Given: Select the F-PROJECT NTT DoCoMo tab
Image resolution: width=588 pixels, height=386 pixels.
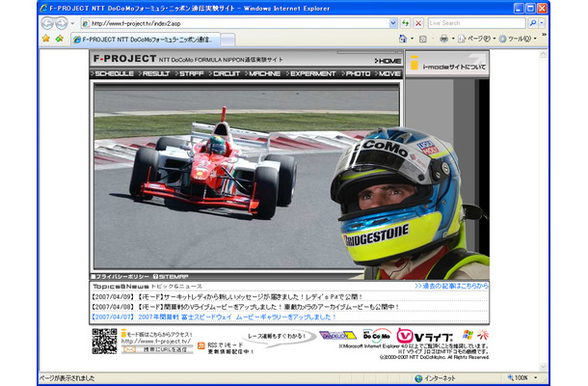Looking at the screenshot, I should click(x=146, y=40).
